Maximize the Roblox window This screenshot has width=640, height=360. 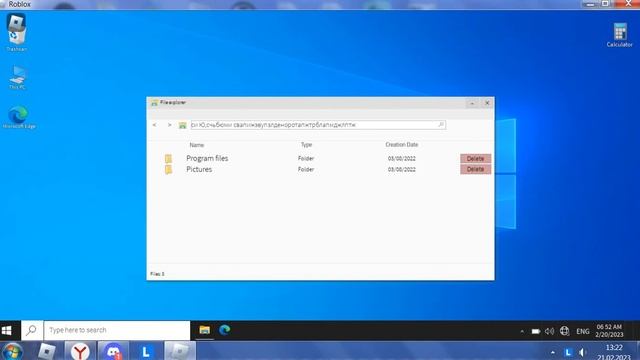pos(605,4)
